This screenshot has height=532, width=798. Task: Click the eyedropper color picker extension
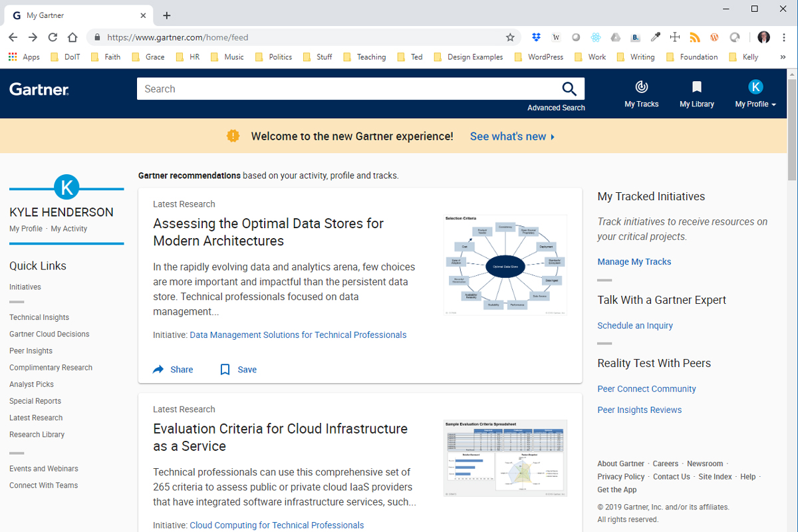point(655,37)
